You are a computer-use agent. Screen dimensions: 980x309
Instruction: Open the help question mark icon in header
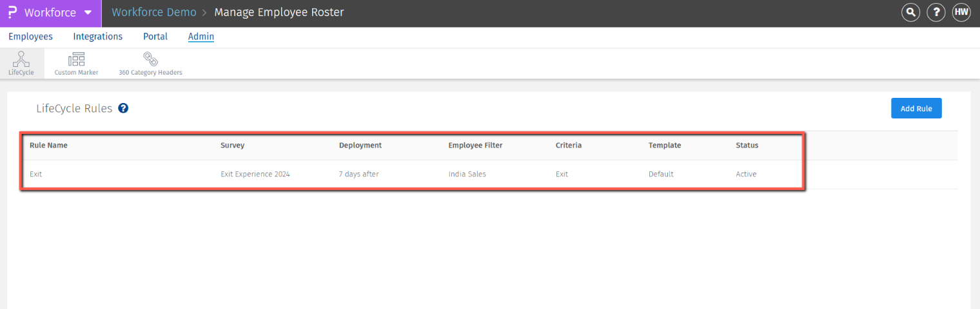936,12
